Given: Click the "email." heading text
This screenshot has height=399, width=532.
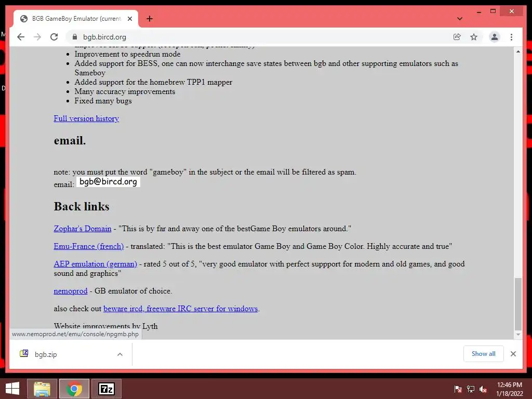Looking at the screenshot, I should 70,140.
